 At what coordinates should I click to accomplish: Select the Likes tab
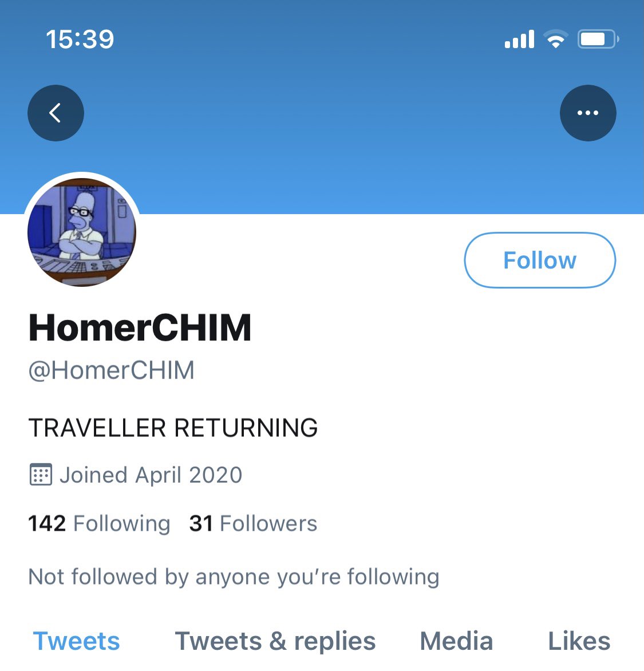579,641
